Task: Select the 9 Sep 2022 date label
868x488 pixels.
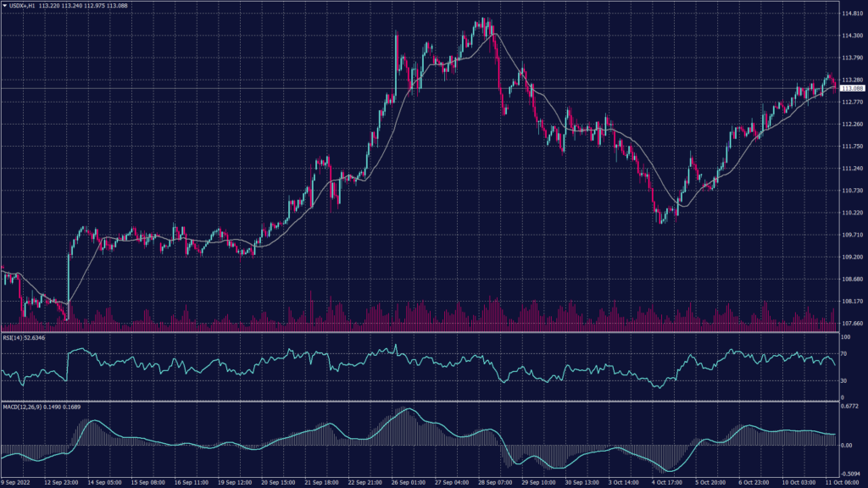Action: [17, 482]
